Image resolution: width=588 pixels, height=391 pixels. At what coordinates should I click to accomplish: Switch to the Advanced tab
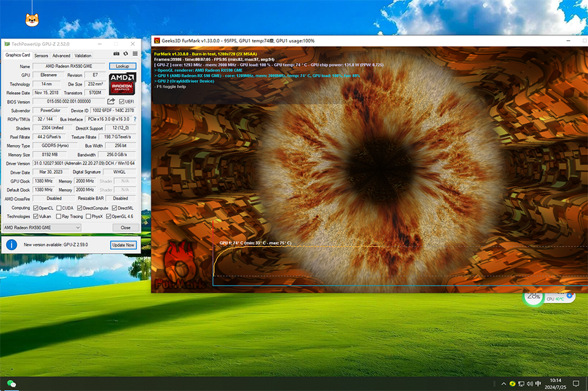(61, 56)
